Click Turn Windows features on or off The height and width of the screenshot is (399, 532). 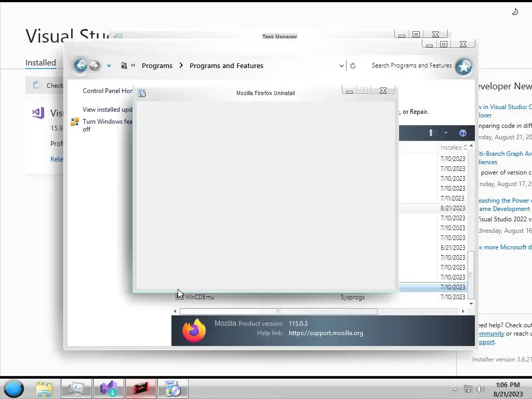(x=107, y=125)
